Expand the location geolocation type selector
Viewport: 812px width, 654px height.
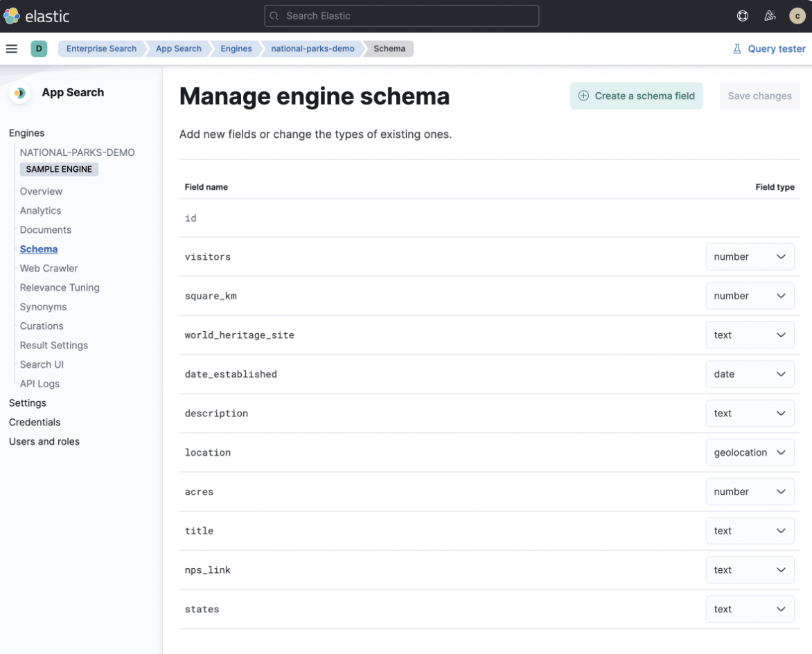[750, 452]
